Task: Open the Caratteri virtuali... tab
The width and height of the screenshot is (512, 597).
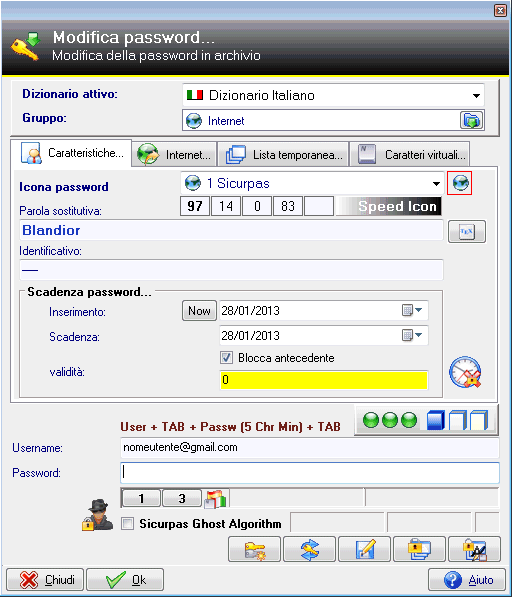Action: click(x=409, y=155)
